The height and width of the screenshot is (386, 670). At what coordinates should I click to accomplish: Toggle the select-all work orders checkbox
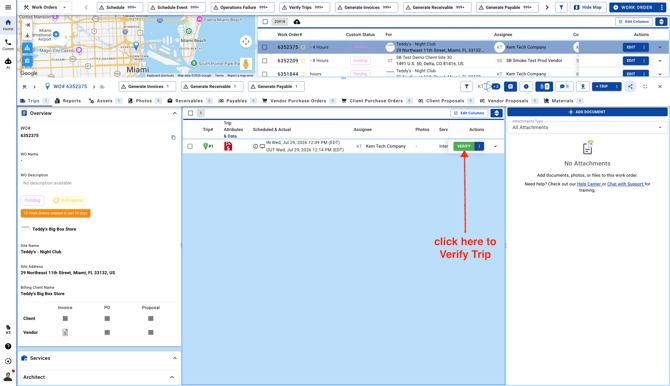pyautogui.click(x=265, y=21)
